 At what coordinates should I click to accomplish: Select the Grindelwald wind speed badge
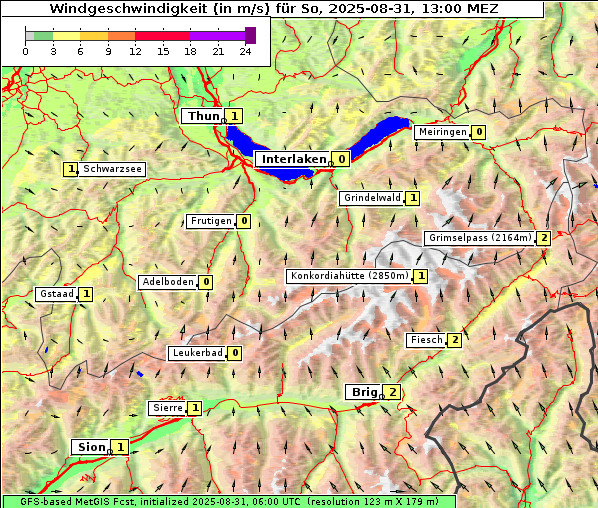click(413, 198)
